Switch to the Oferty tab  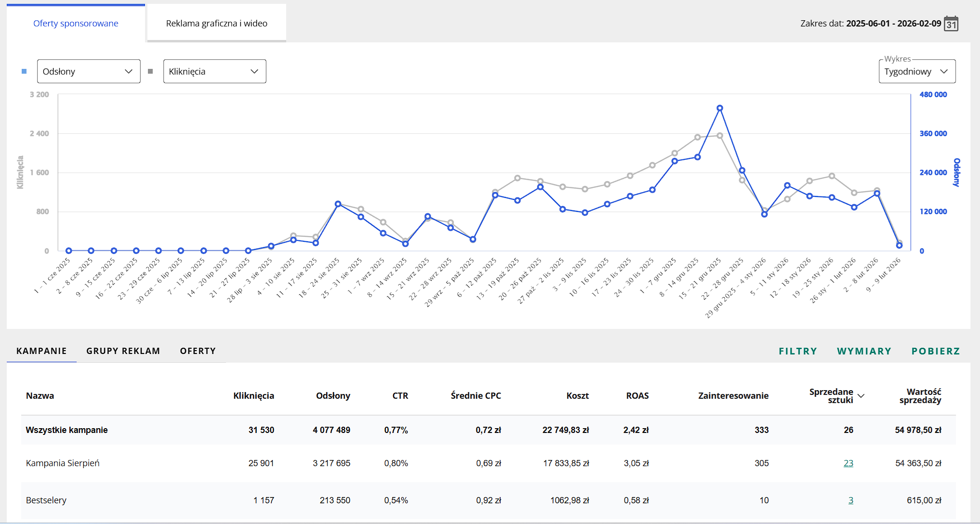(x=198, y=351)
